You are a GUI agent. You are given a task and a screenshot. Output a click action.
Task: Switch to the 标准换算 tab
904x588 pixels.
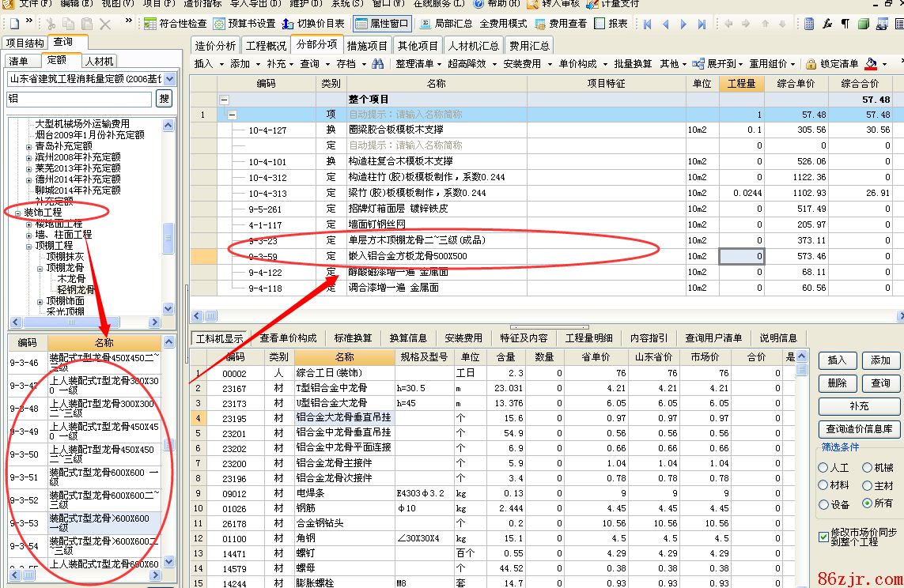353,338
